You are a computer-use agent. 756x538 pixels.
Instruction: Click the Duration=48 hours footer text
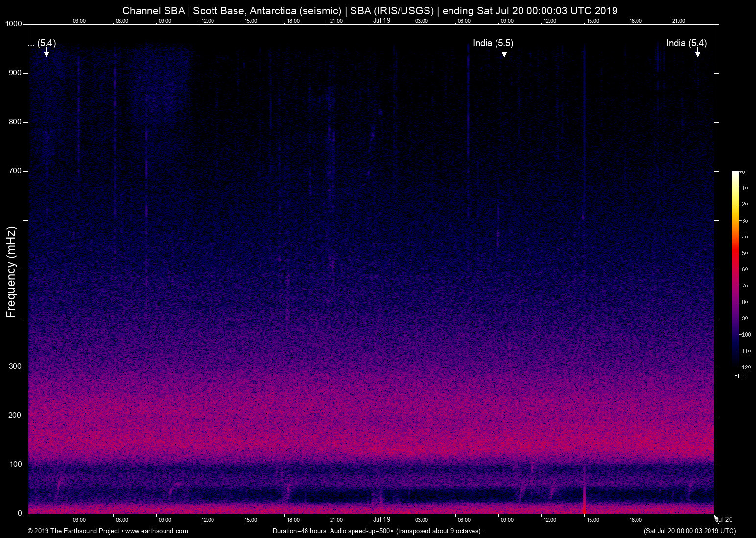click(377, 531)
